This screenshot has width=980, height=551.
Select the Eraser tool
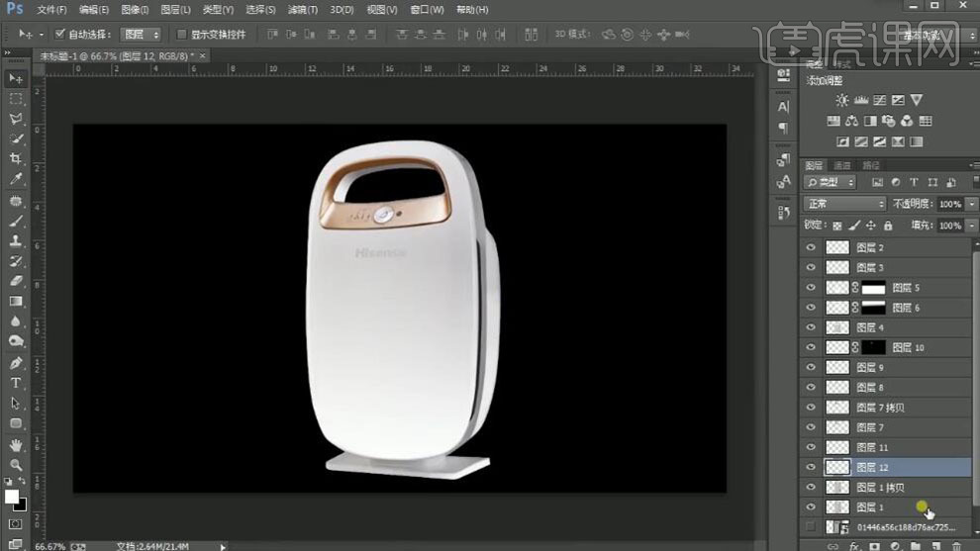click(16, 281)
